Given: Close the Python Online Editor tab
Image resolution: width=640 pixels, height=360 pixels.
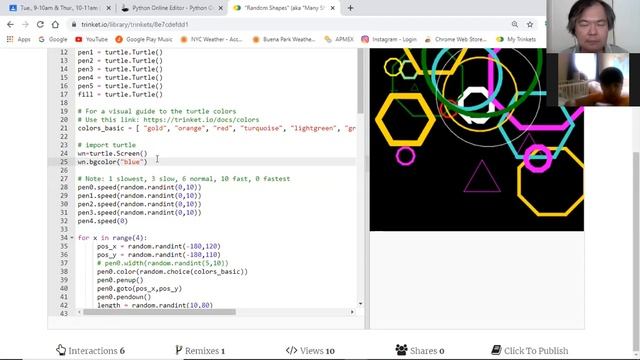Looking at the screenshot, I should (221, 8).
